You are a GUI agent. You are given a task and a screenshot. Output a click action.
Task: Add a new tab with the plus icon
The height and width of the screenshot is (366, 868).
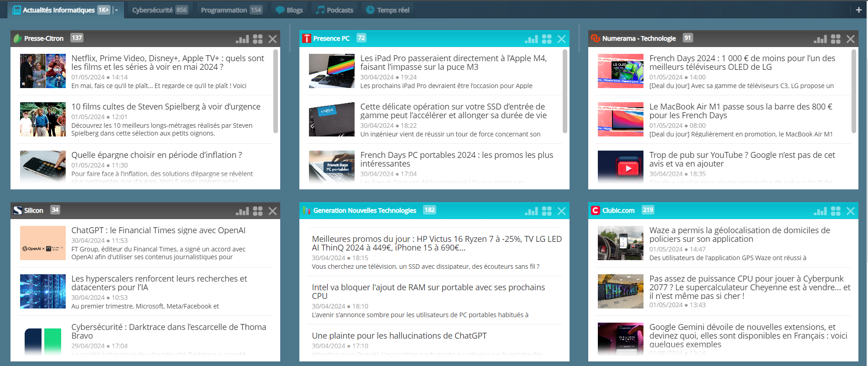point(858,10)
